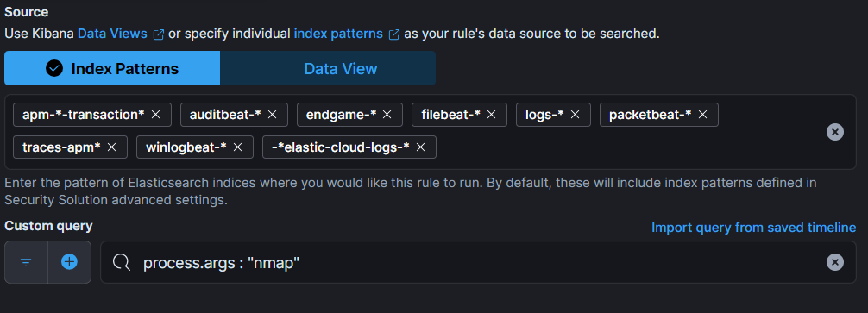868x313 pixels.
Task: Switch to the Data View tab
Action: (328, 69)
